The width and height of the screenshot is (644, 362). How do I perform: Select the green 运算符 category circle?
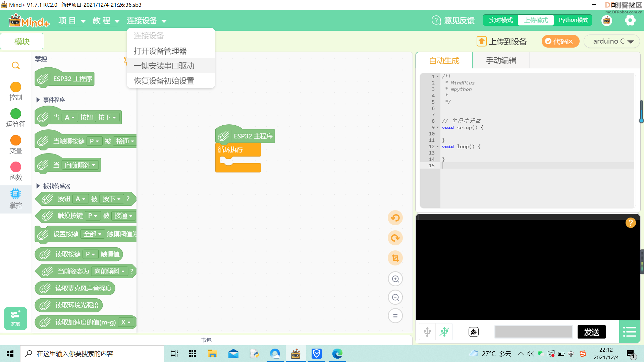point(15,114)
